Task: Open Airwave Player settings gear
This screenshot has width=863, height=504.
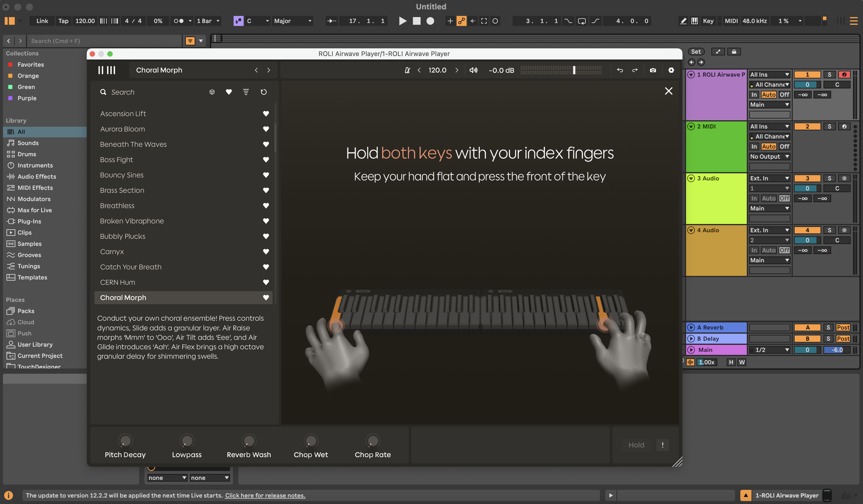Action: point(671,70)
